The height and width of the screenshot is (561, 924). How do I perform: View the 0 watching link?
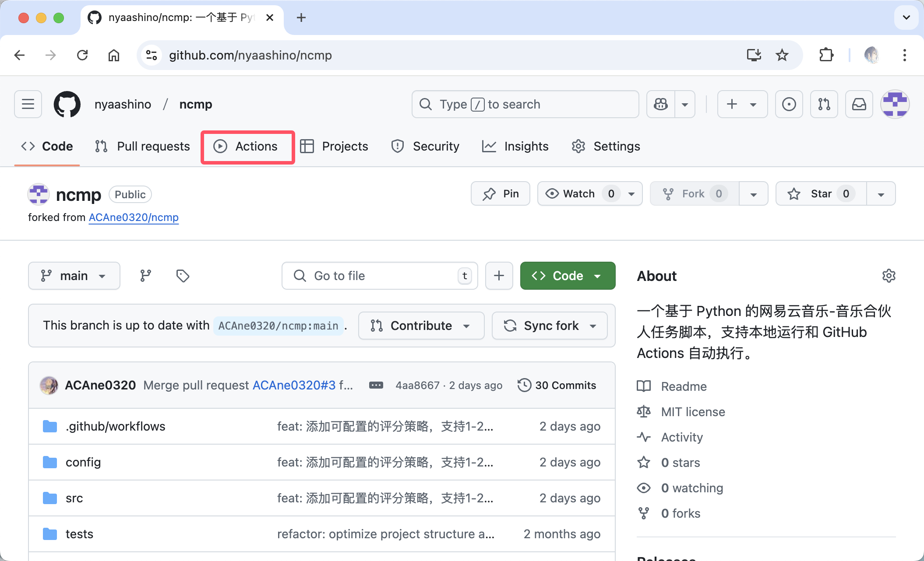(692, 488)
